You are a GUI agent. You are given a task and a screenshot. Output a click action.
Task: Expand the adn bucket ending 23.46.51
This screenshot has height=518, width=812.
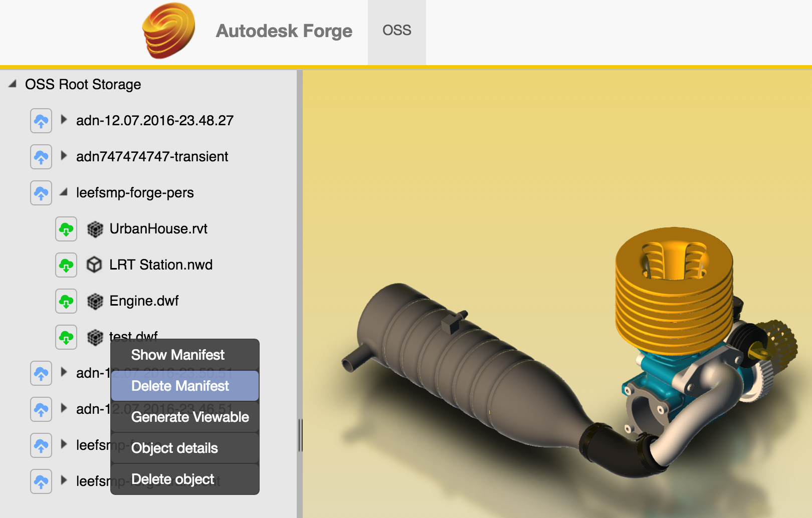[x=64, y=408]
